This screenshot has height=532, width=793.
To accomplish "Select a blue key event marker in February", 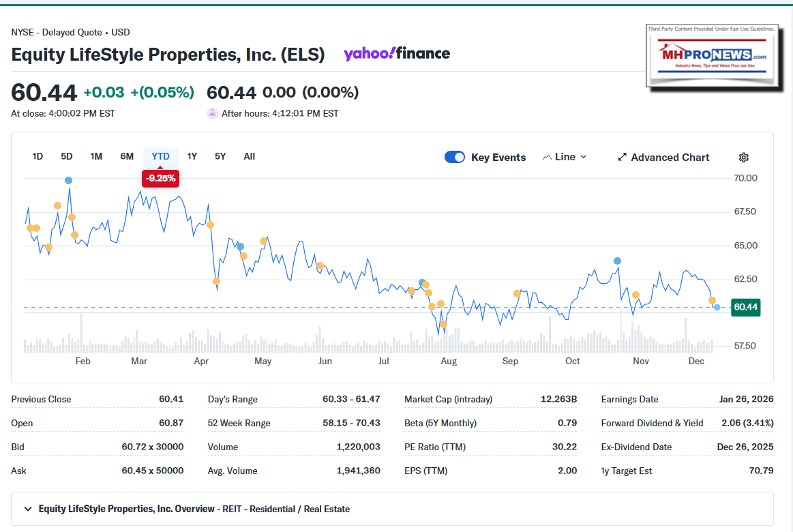I will point(68,180).
